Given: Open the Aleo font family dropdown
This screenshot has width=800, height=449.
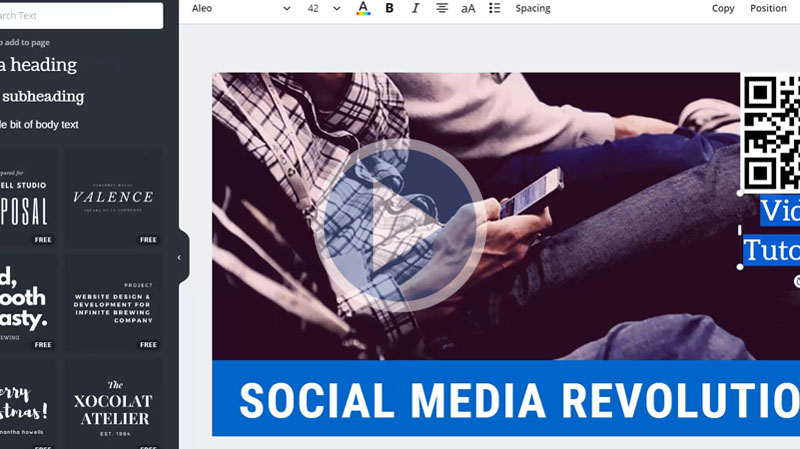Looking at the screenshot, I should click(240, 8).
